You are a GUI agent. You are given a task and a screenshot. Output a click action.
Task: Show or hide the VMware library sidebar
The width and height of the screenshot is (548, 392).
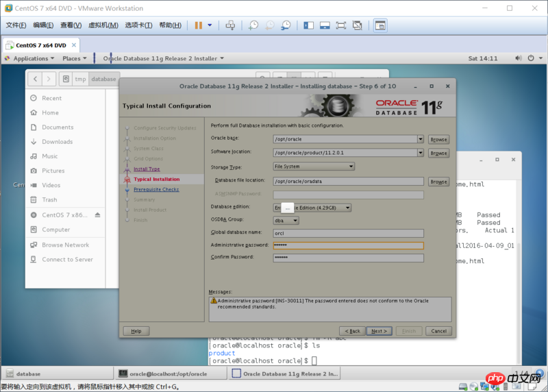pyautogui.click(x=309, y=25)
